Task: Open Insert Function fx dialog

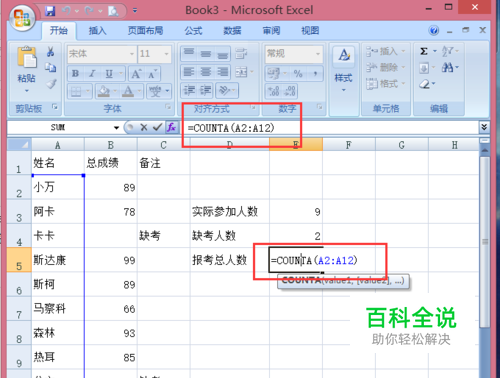Action: 172,127
